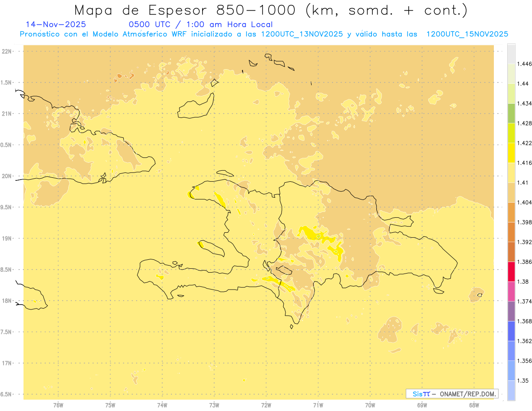Viewport: 532px width, 411px height.
Task: Click the time '0500 UTC / 1:00 am Hora Local'
Action: click(x=200, y=24)
